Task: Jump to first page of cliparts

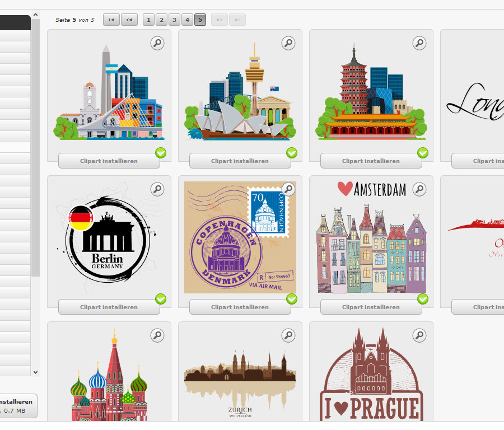Action: (x=111, y=20)
